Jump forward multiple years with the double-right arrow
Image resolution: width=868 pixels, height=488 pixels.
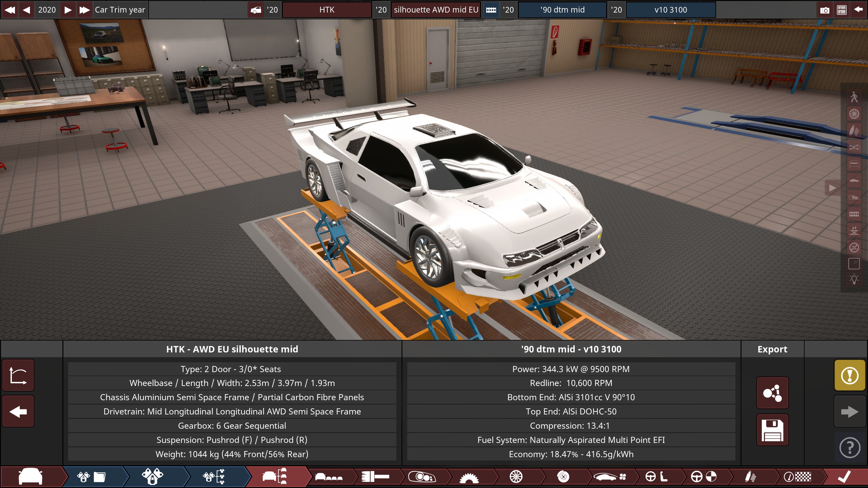click(x=84, y=9)
